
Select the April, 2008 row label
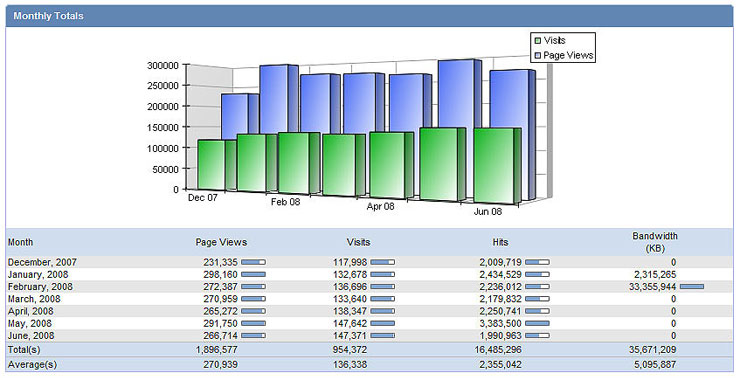tap(31, 311)
